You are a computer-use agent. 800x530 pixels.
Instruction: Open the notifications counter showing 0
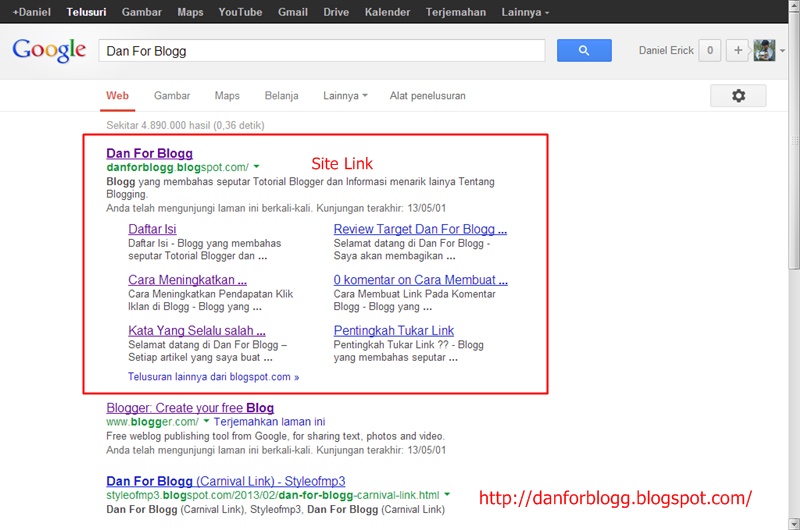(x=710, y=51)
